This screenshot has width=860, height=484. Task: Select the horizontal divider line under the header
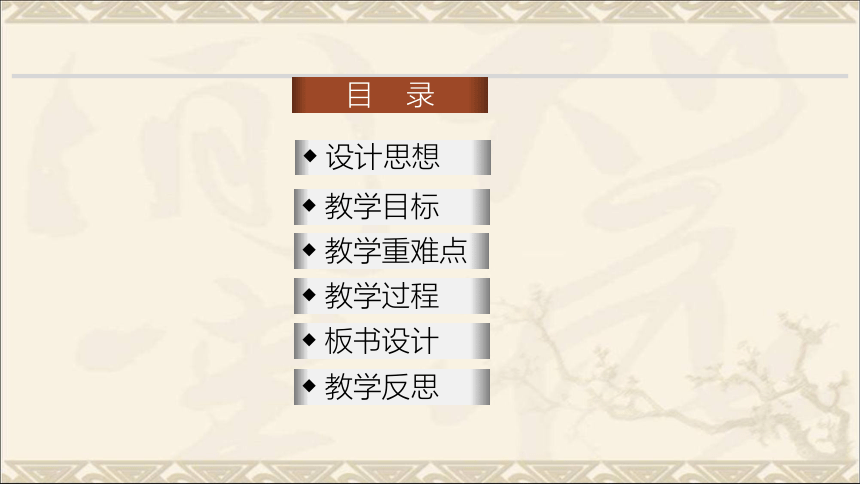430,76
